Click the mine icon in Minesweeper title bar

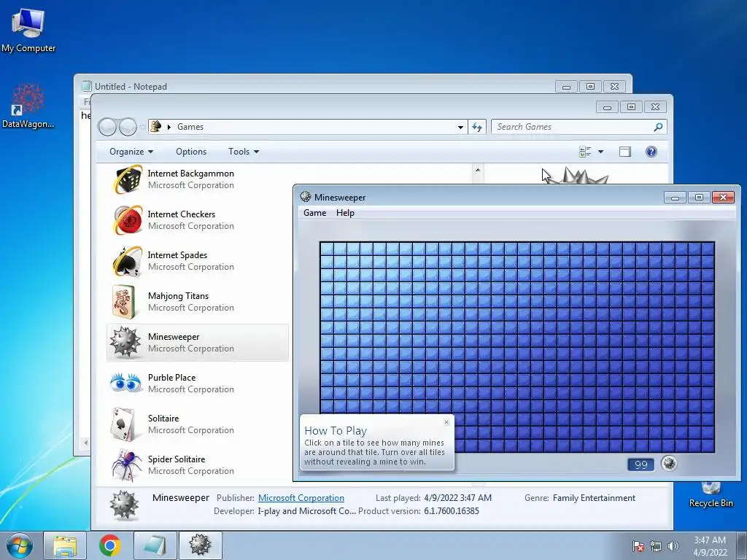306,197
